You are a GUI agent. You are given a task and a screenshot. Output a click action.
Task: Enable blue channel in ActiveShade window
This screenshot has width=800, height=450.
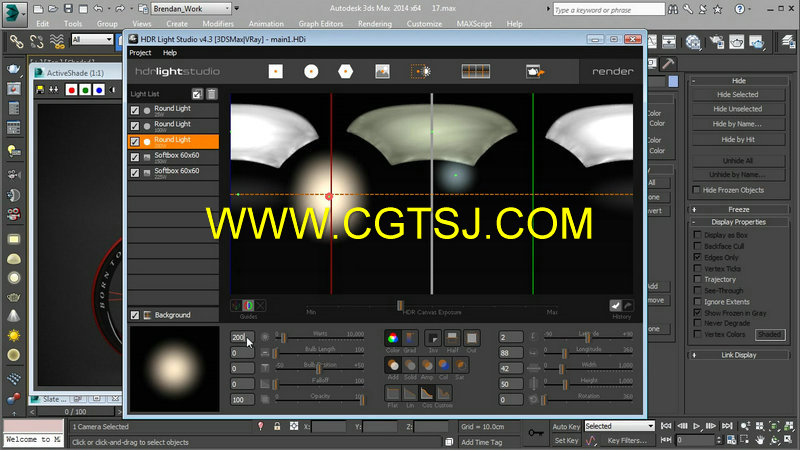tap(99, 90)
